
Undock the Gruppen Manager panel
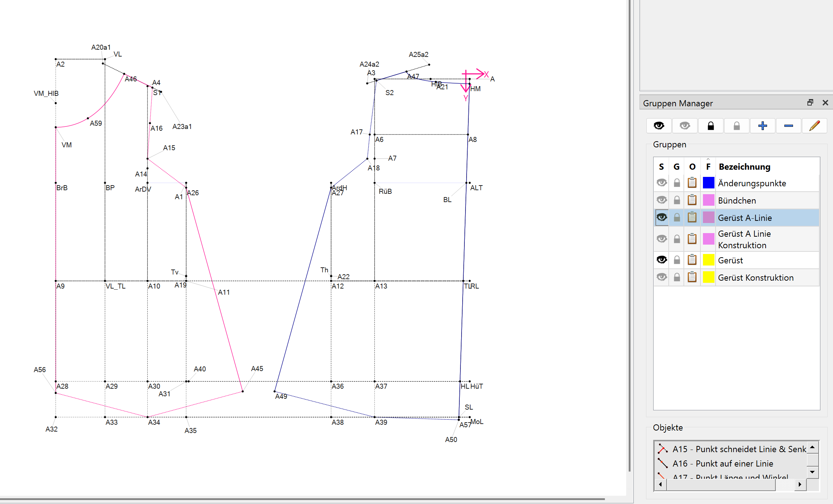pos(810,103)
